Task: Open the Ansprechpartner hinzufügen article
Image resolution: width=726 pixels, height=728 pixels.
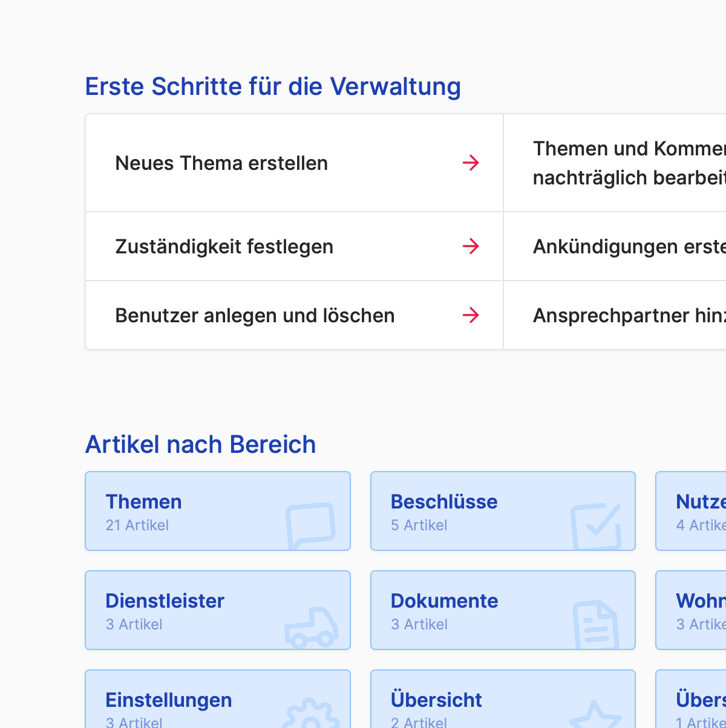Action: [x=629, y=316]
